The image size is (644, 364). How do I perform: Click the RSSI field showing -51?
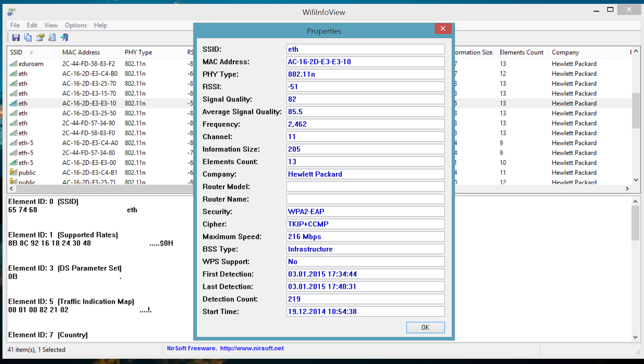(366, 87)
